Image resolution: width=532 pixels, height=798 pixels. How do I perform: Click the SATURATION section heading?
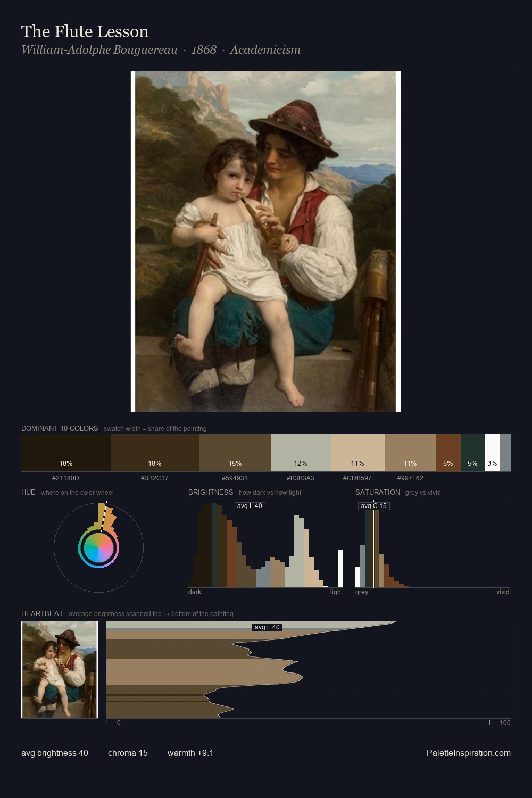[x=378, y=492]
